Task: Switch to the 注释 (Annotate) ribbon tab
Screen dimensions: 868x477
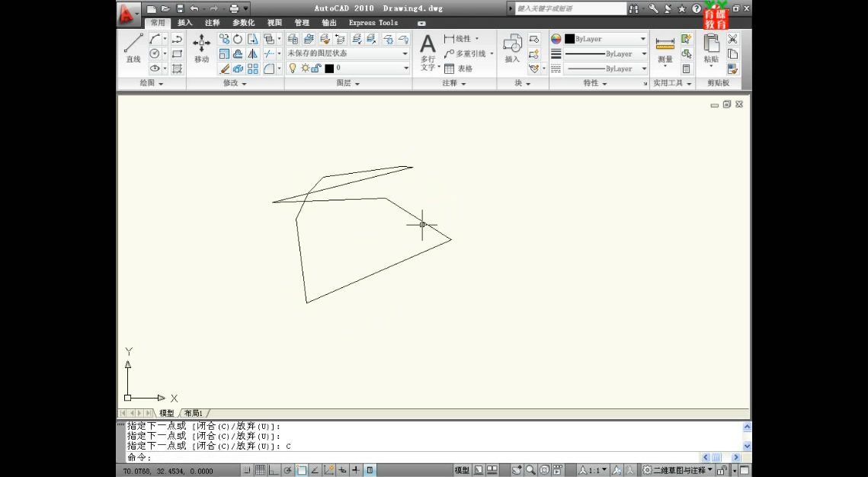Action: tap(213, 23)
